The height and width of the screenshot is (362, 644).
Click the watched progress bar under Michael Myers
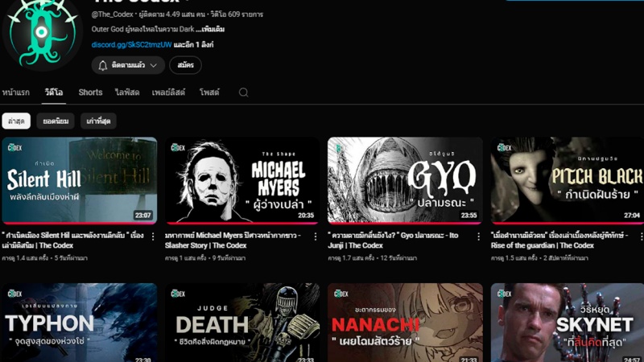[242, 224]
